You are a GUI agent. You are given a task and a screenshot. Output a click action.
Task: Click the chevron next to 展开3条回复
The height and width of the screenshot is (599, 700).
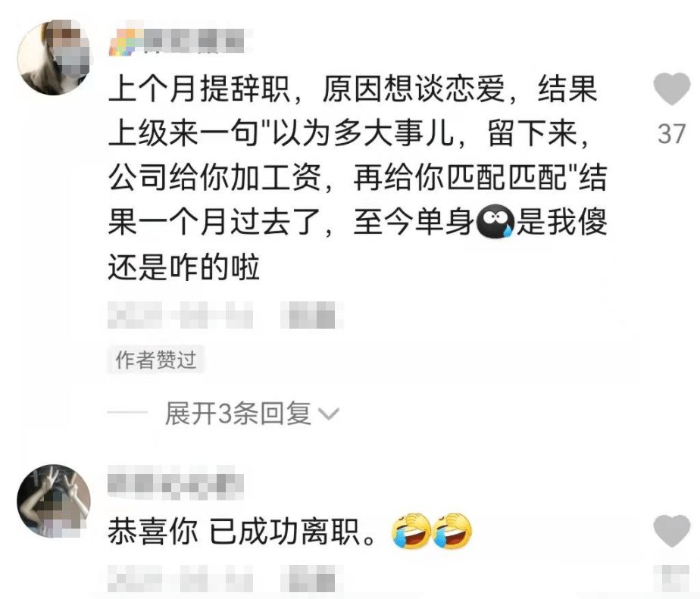tap(330, 415)
